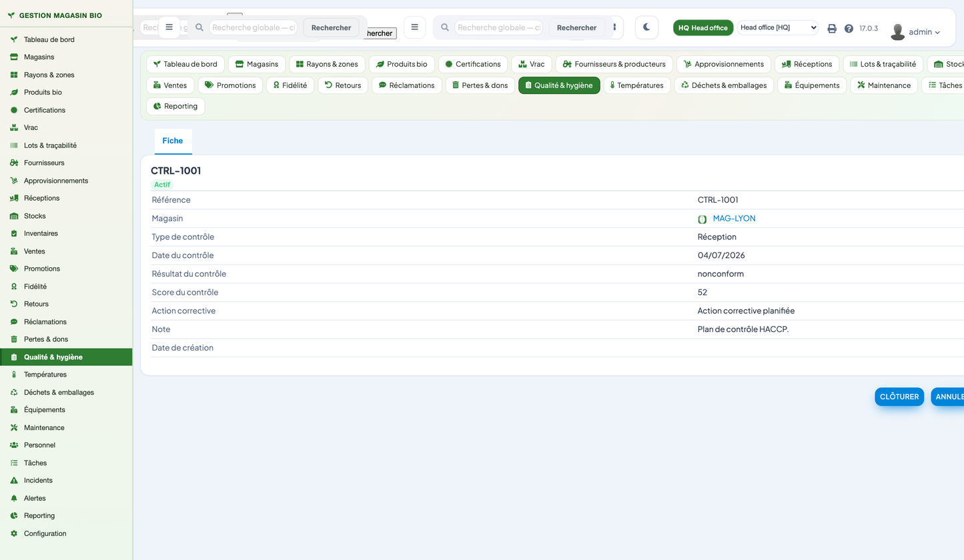Image resolution: width=964 pixels, height=560 pixels.
Task: Open Stocks warehouse entry in sidebar
Action: pos(66,216)
